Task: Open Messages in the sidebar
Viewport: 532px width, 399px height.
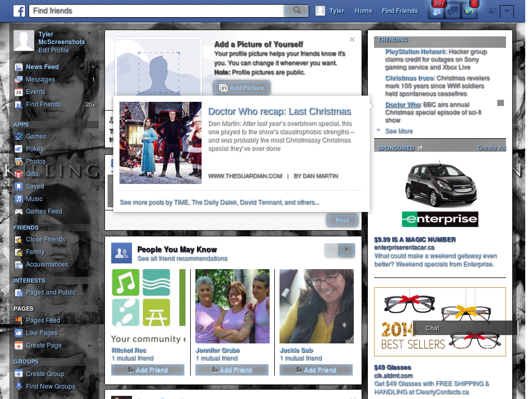Action: (x=40, y=79)
